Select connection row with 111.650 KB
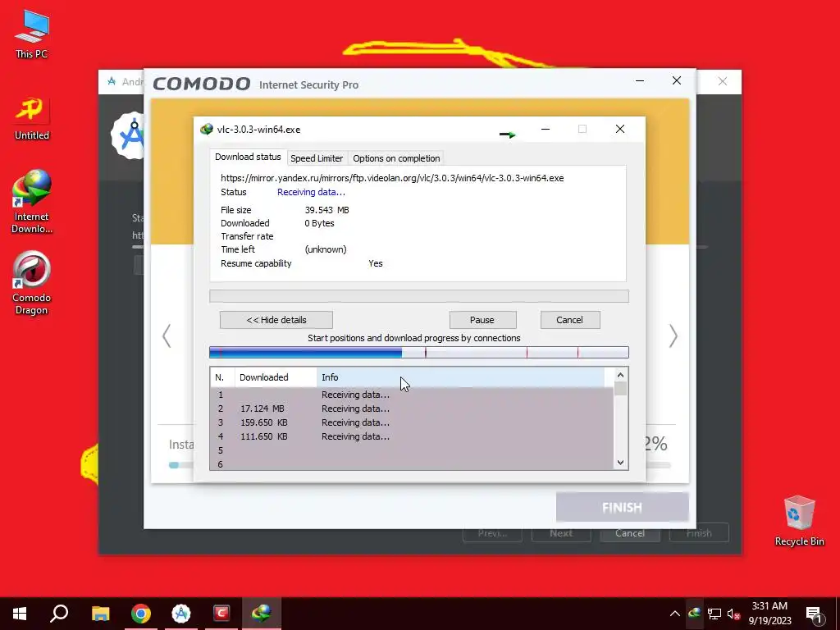The height and width of the screenshot is (630, 840). tap(412, 436)
